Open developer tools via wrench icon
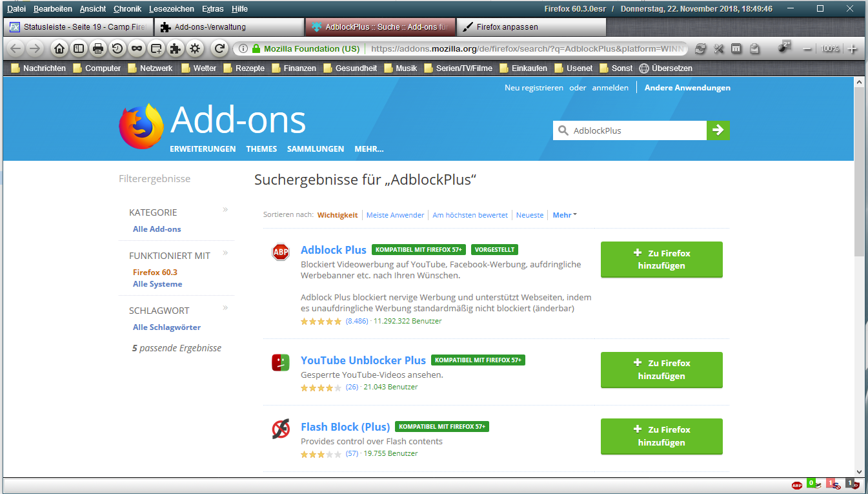This screenshot has height=494, width=868. pos(719,48)
